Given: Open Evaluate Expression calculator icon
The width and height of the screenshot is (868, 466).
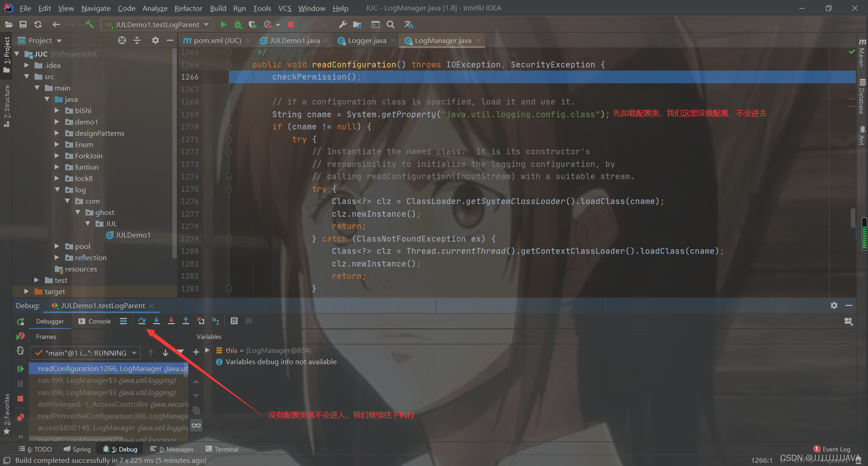Looking at the screenshot, I should tap(234, 321).
